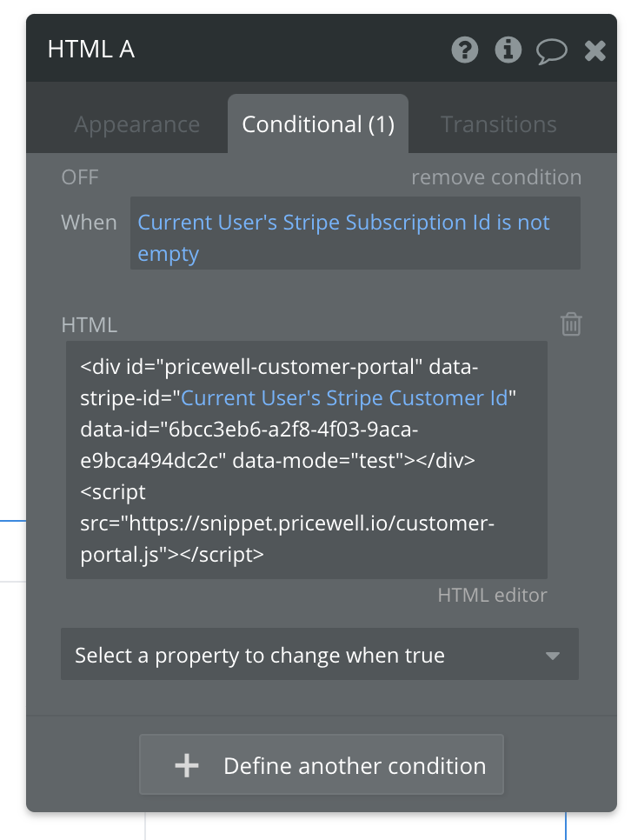Click the Current User's Stripe Customer Id expression
This screenshot has width=631, height=840.
[x=344, y=397]
